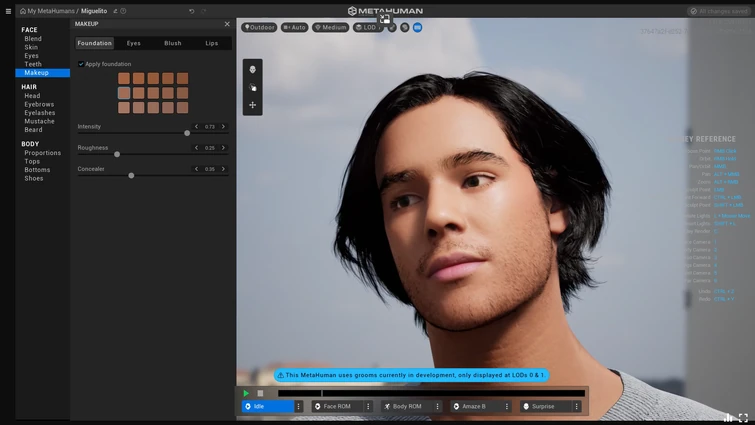Image resolution: width=755 pixels, height=425 pixels.
Task: Open the Outdoor lighting environment dropdown
Action: click(259, 28)
